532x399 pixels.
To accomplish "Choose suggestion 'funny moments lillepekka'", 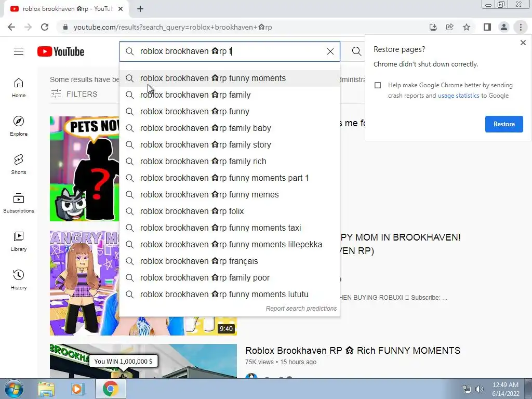I will [229, 245].
